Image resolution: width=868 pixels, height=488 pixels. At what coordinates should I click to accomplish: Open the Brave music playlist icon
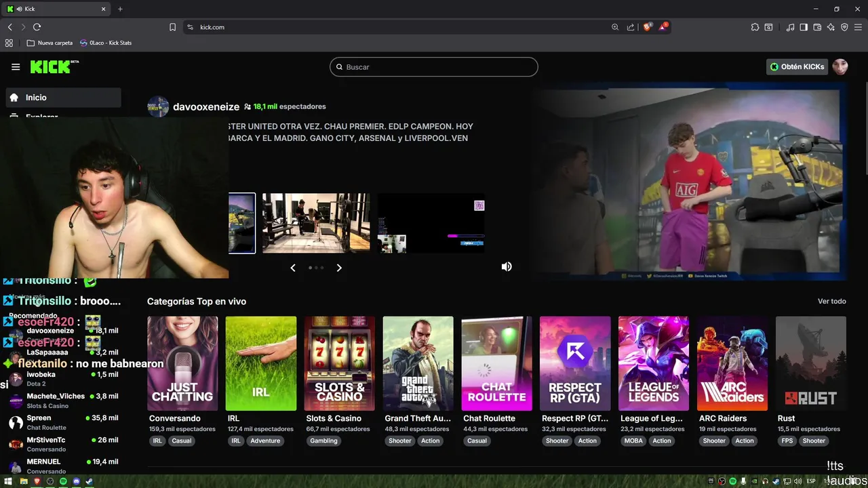click(x=790, y=27)
